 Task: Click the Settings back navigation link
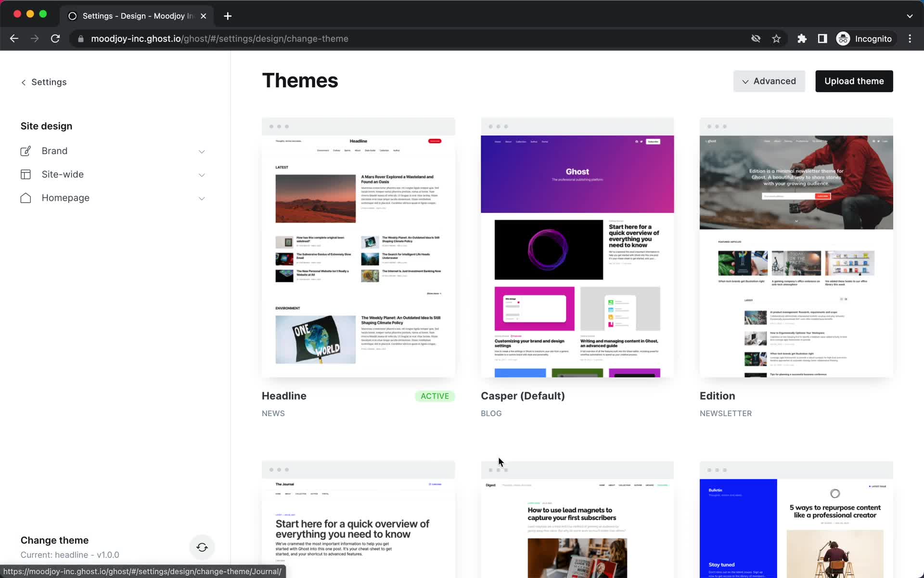43,82
